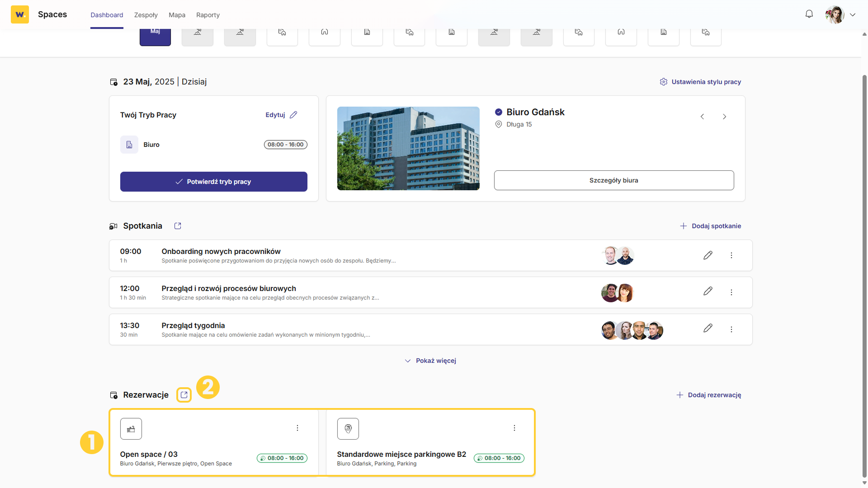This screenshot has width=868, height=488.
Task: Click Dodaj rezerwację link
Action: click(709, 395)
